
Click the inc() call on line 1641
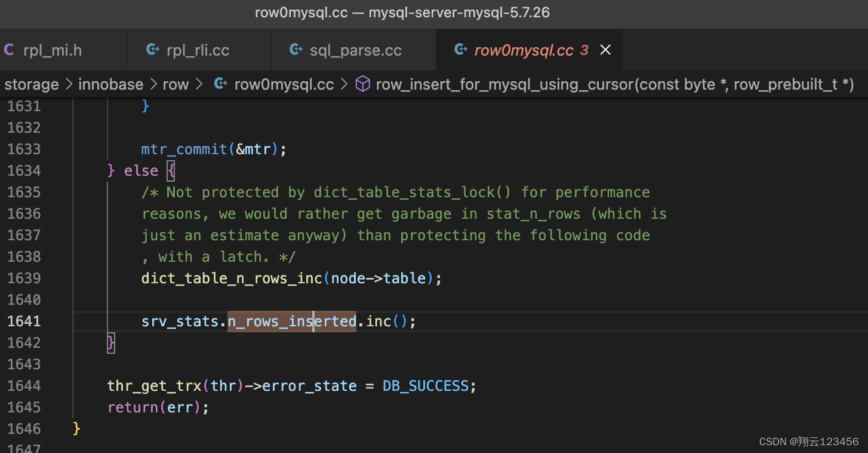point(387,321)
